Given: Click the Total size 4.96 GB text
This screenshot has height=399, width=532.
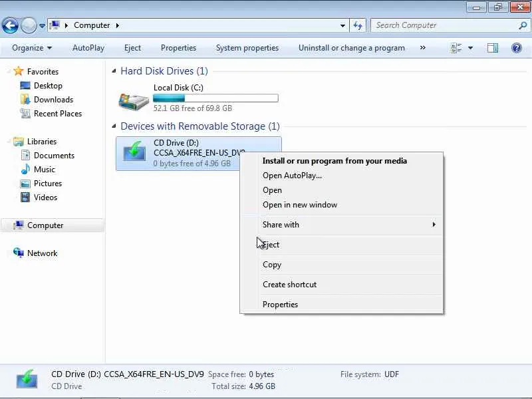Looking at the screenshot, I should pos(243,386).
